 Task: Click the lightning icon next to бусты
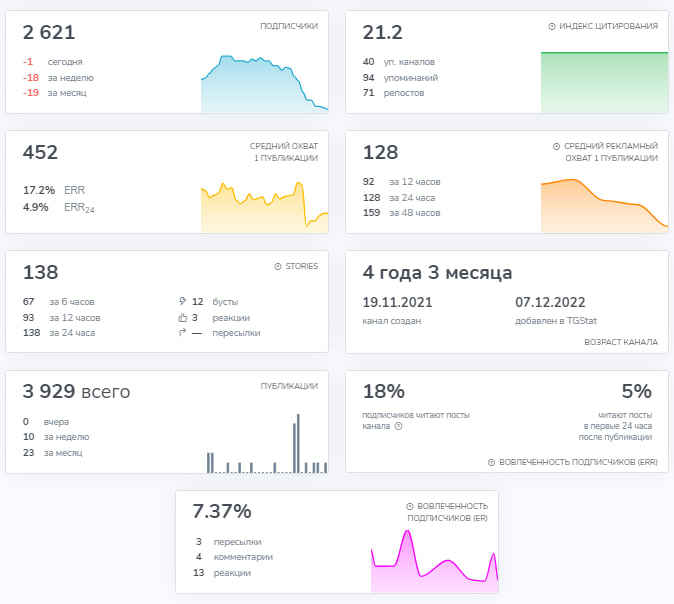[x=181, y=301]
